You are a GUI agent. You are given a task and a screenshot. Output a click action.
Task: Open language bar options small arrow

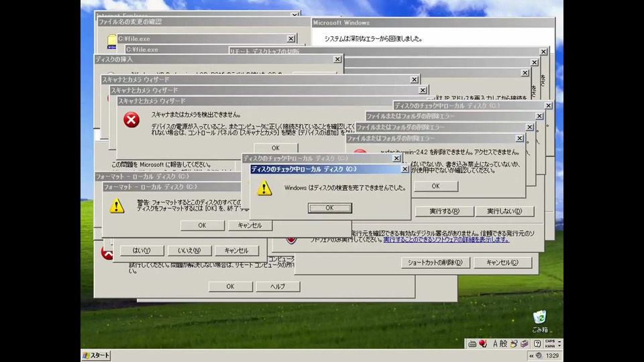(x=559, y=346)
